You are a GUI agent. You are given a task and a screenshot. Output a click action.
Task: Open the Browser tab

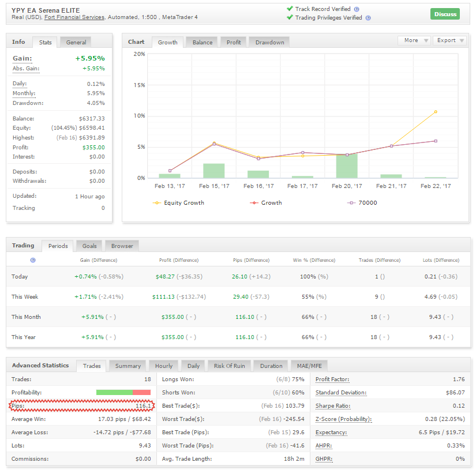coord(122,246)
